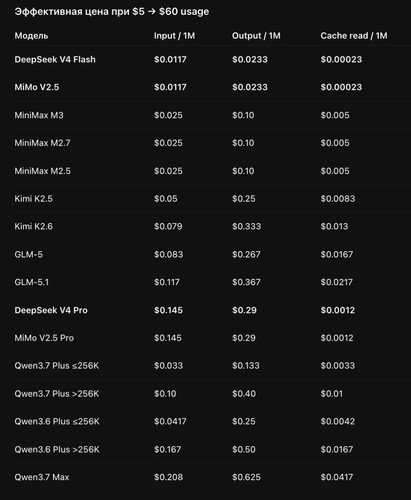Select the DeepSeek V4 Flash row
Viewport: 411px width, 500px height.
click(212, 59)
